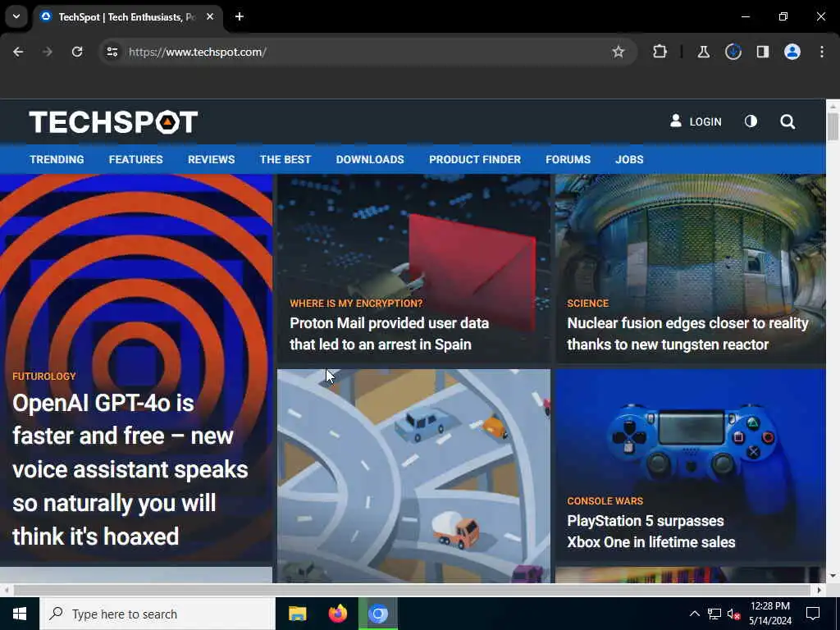Click the FUTUROLOGY category label
The image size is (840, 630).
(x=44, y=377)
